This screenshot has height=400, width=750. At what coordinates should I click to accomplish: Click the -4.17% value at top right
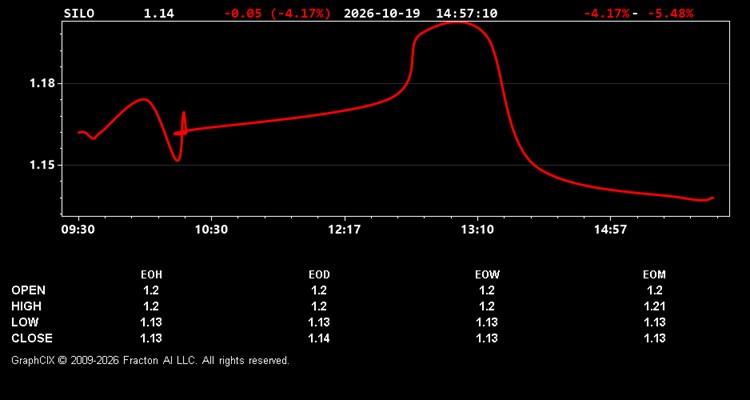point(607,13)
